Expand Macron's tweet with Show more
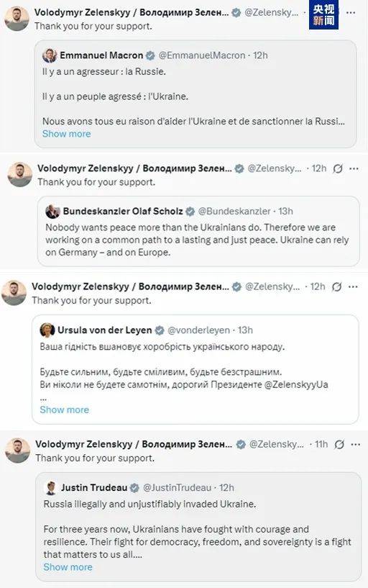This screenshot has height=588, width=368. [67, 134]
